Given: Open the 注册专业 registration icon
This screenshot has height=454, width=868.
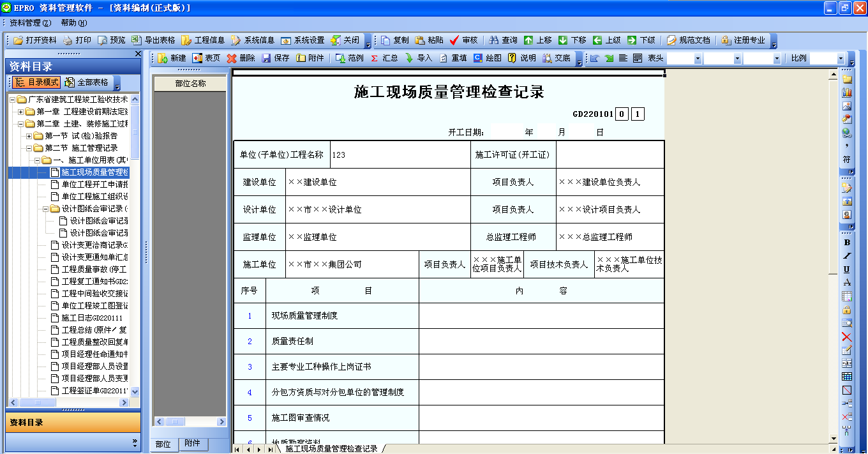Looking at the screenshot, I should coord(743,40).
